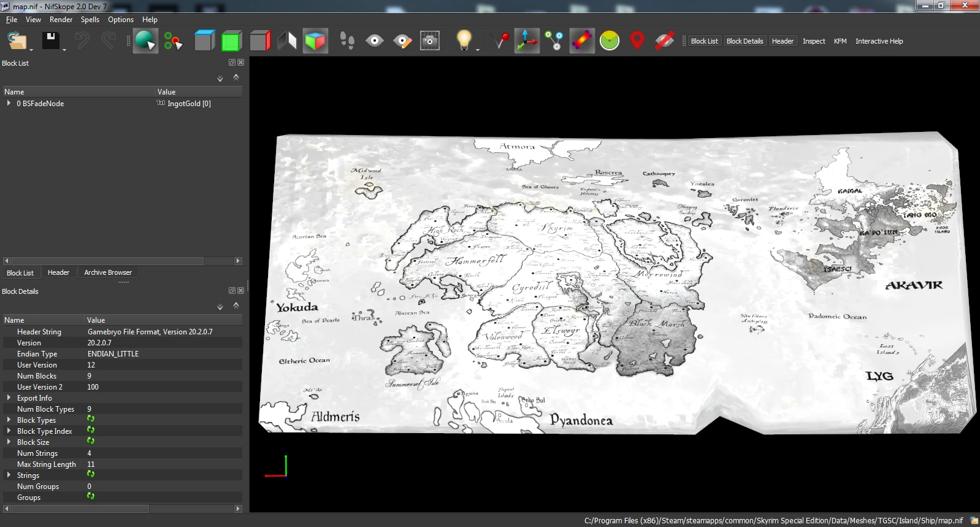Toggle node connections display

coord(554,41)
